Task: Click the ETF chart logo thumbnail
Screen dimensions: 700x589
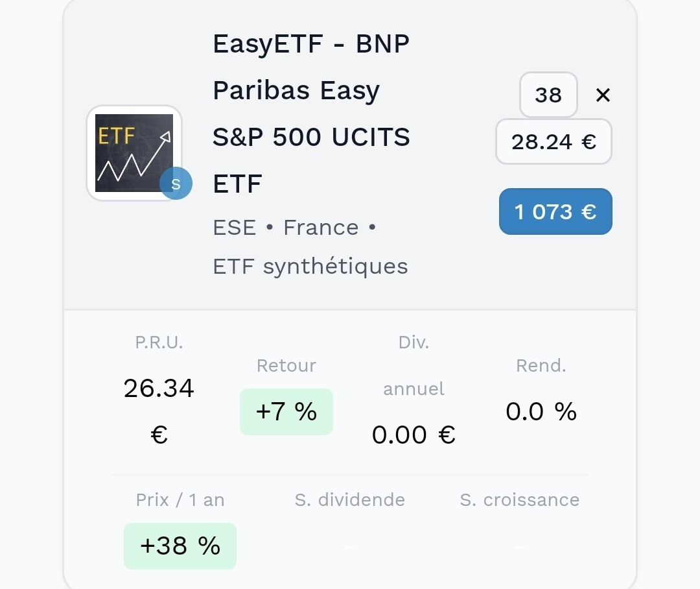Action: point(134,153)
